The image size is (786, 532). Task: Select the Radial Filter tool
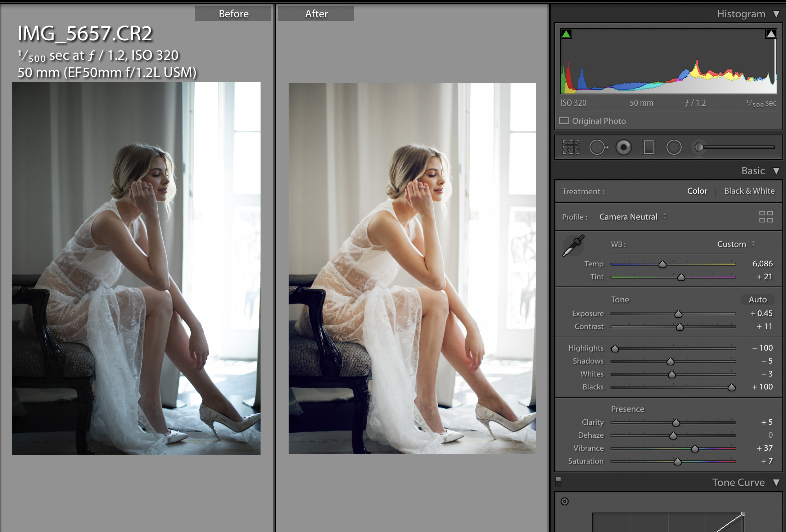[674, 147]
